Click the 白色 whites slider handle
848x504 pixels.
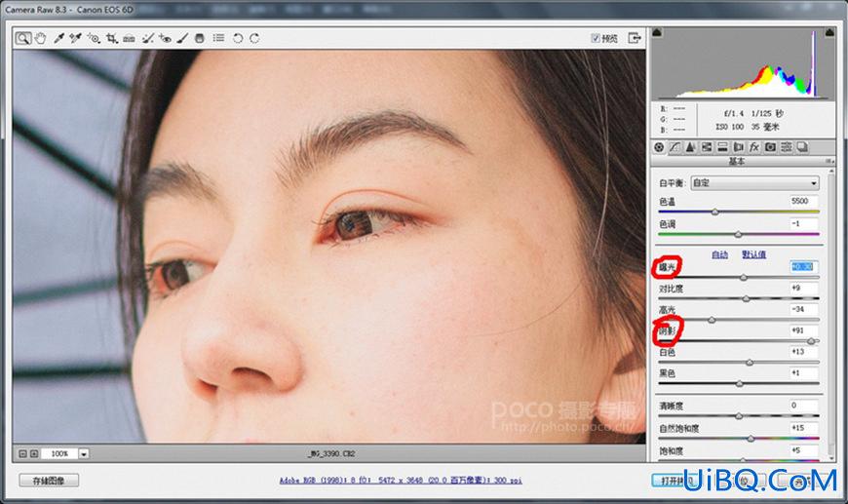point(750,363)
